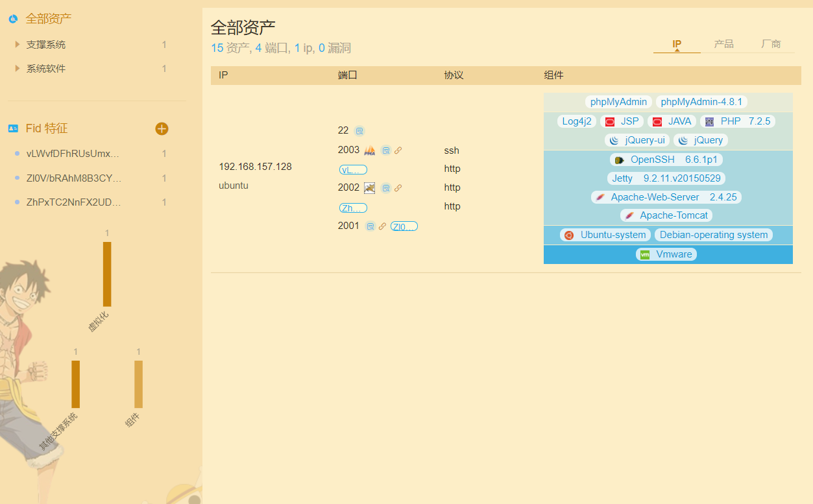This screenshot has width=813, height=504.
Task: Click the hostname ubuntu
Action: tap(234, 186)
